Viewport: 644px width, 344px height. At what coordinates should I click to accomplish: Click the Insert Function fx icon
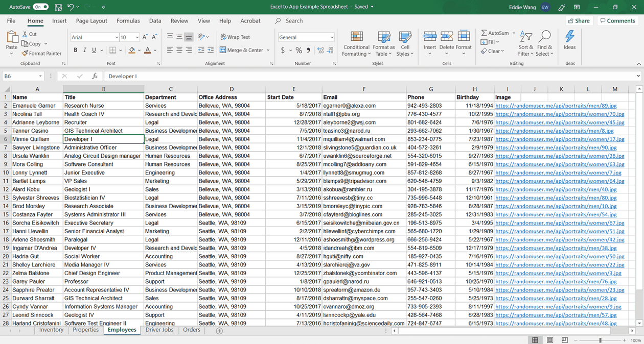pyautogui.click(x=95, y=76)
